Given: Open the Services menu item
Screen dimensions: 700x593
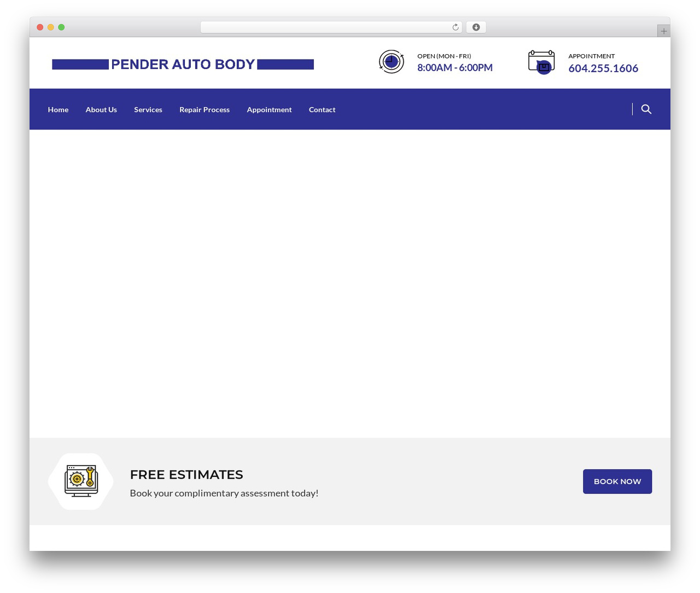Looking at the screenshot, I should [x=148, y=109].
